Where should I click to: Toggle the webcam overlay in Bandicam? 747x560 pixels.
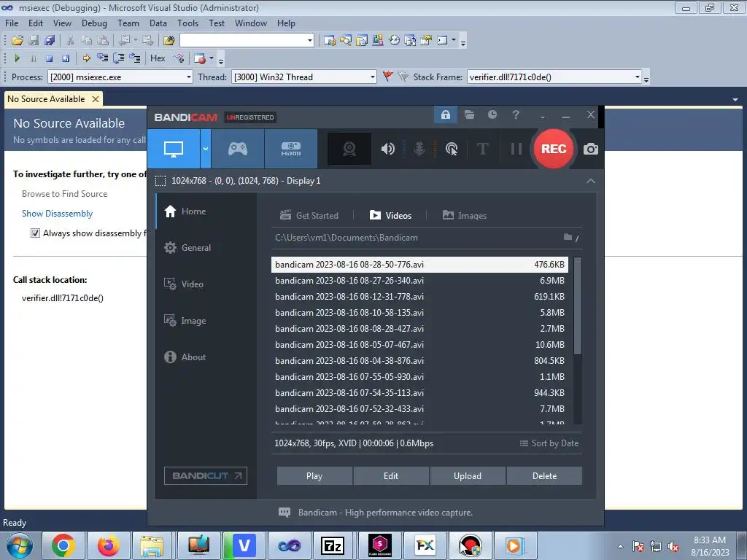click(349, 149)
